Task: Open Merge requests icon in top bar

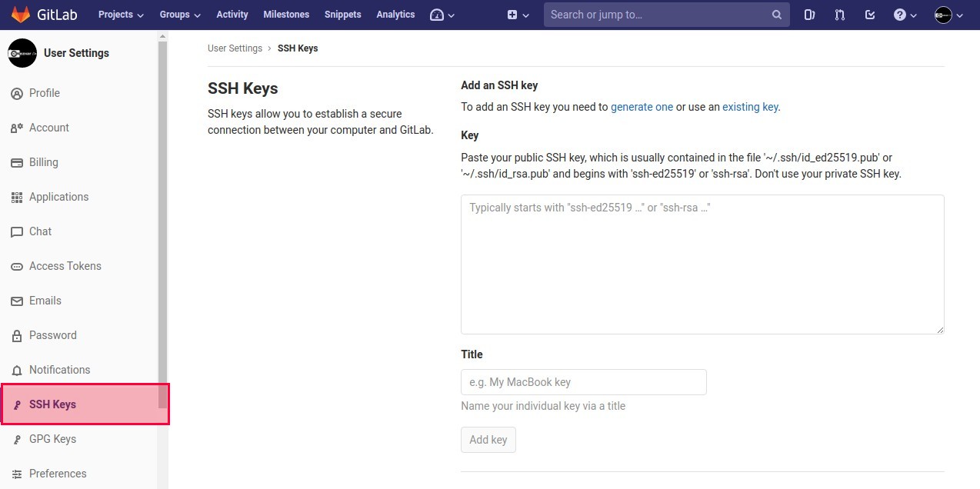Action: 840,15
